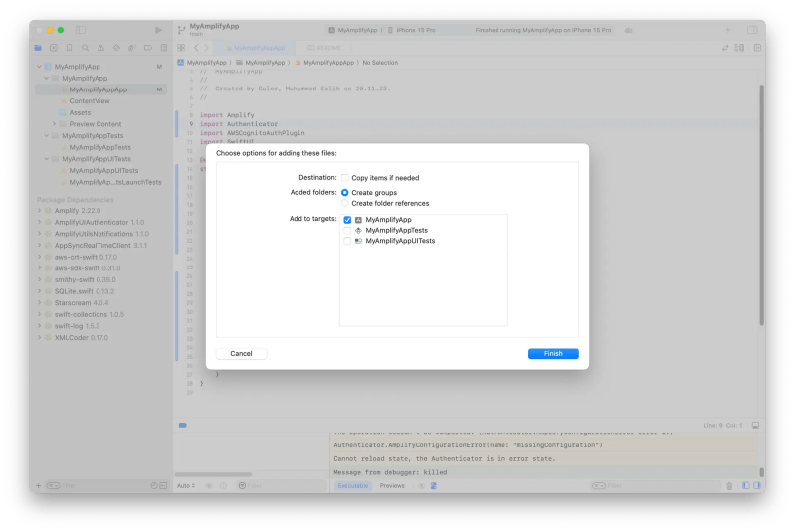Collapse the MyAmplifyAppTests group
The height and width of the screenshot is (532, 795).
[x=47, y=136]
